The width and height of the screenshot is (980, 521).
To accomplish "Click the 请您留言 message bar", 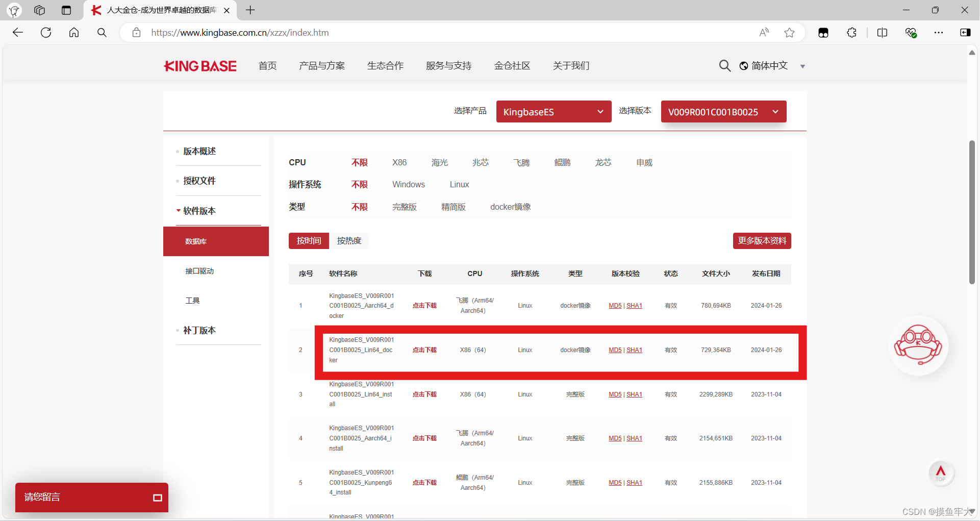I will tap(92, 498).
